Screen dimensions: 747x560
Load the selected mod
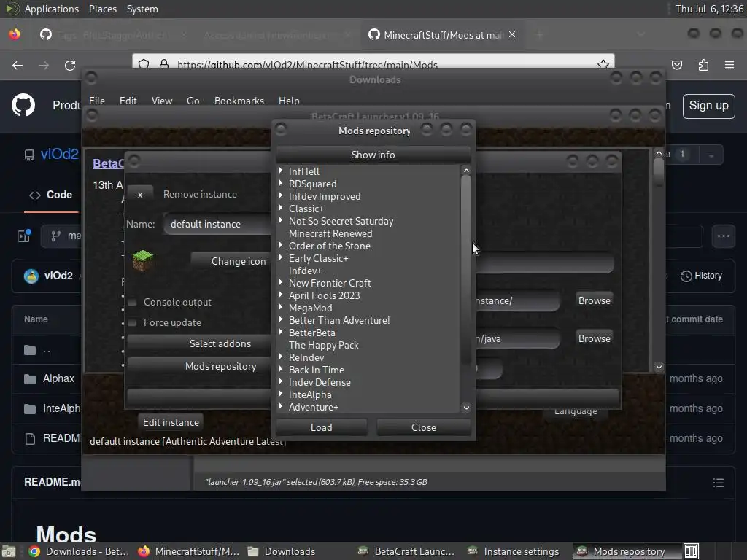(x=322, y=427)
